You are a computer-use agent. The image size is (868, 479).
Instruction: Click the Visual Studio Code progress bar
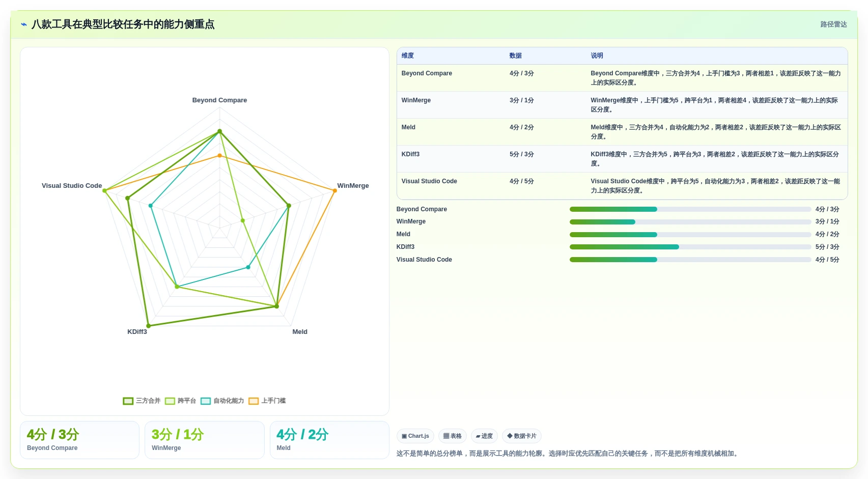[690, 260]
